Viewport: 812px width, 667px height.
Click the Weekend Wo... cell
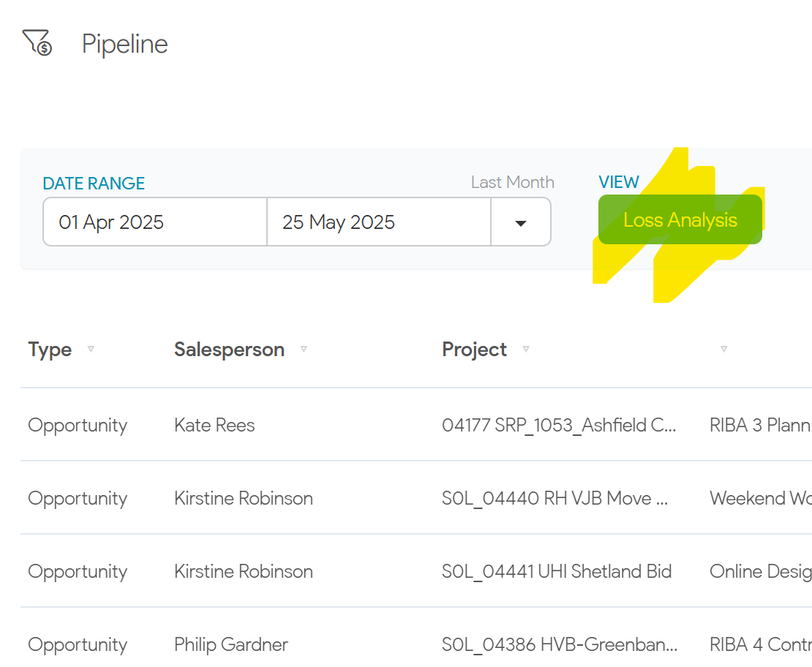760,498
